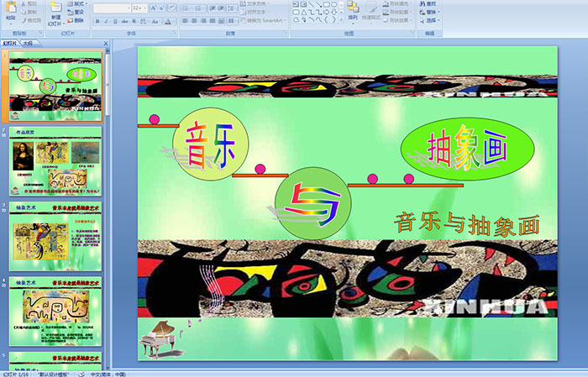Image resolution: width=588 pixels, height=377 pixels.
Task: Switch to Outline (大纲) pane tab
Action: (x=28, y=44)
